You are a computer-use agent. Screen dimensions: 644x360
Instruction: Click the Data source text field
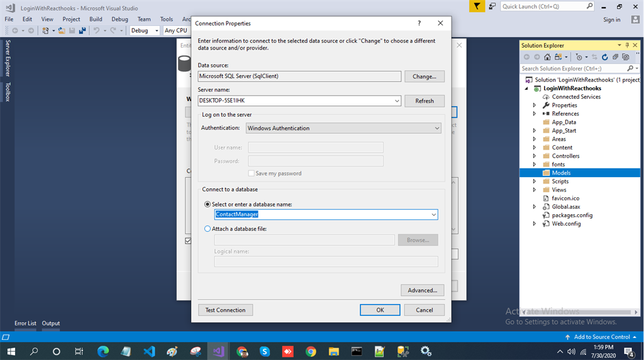[299, 76]
